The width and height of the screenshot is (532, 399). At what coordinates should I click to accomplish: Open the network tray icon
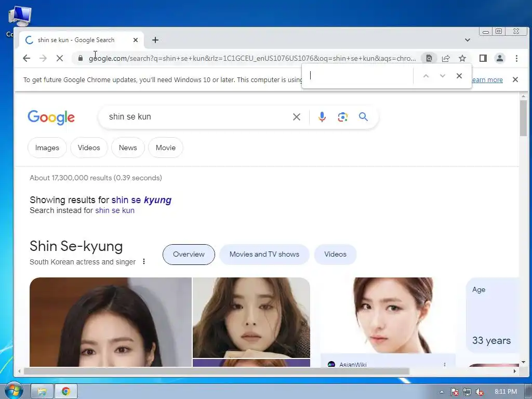(x=467, y=392)
